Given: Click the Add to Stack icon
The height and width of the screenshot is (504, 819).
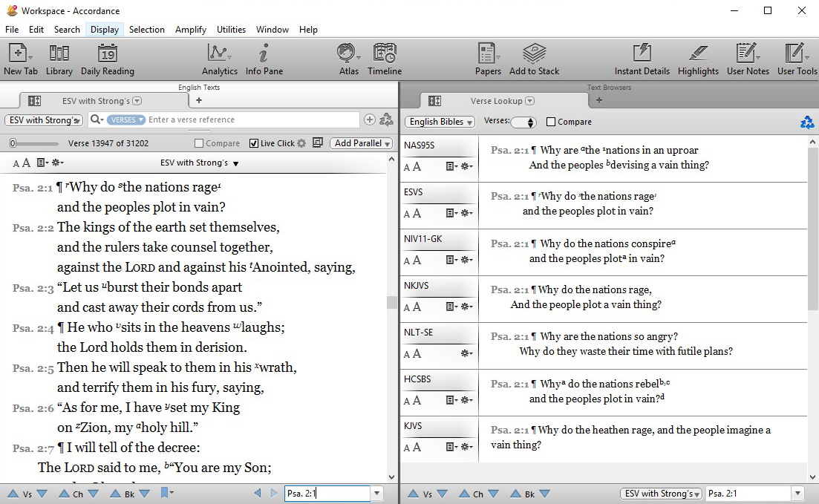Looking at the screenshot, I should [x=534, y=54].
